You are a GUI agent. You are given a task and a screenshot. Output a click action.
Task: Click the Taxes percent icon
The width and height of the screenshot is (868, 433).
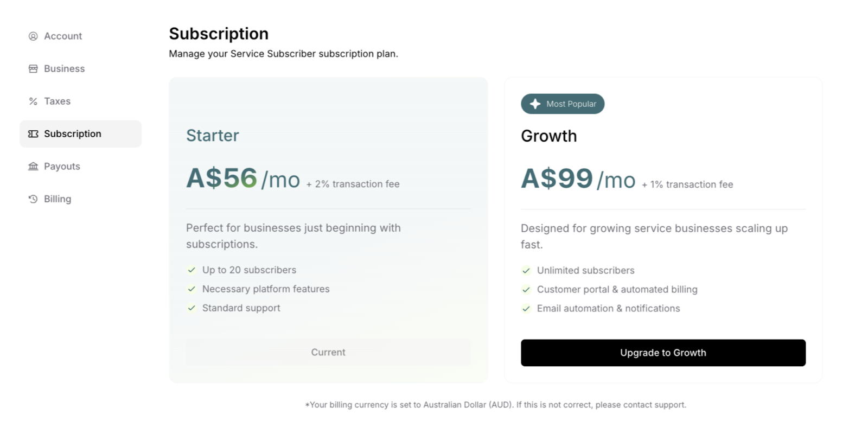33,101
